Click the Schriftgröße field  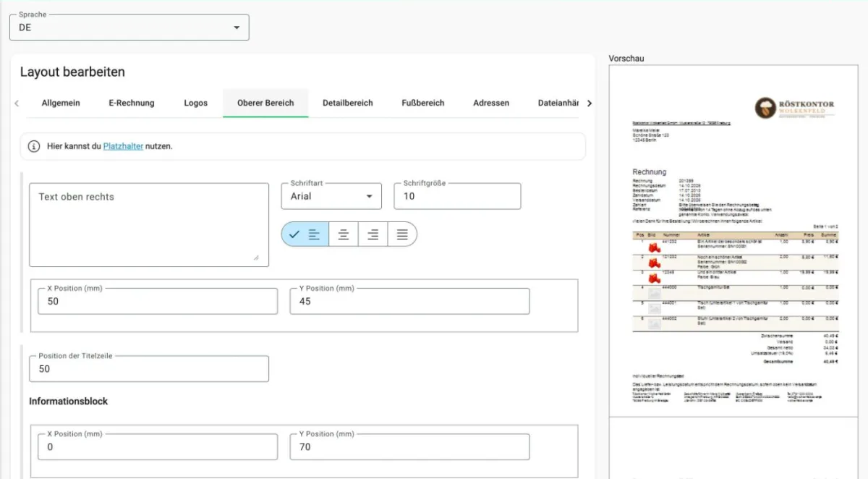(457, 196)
